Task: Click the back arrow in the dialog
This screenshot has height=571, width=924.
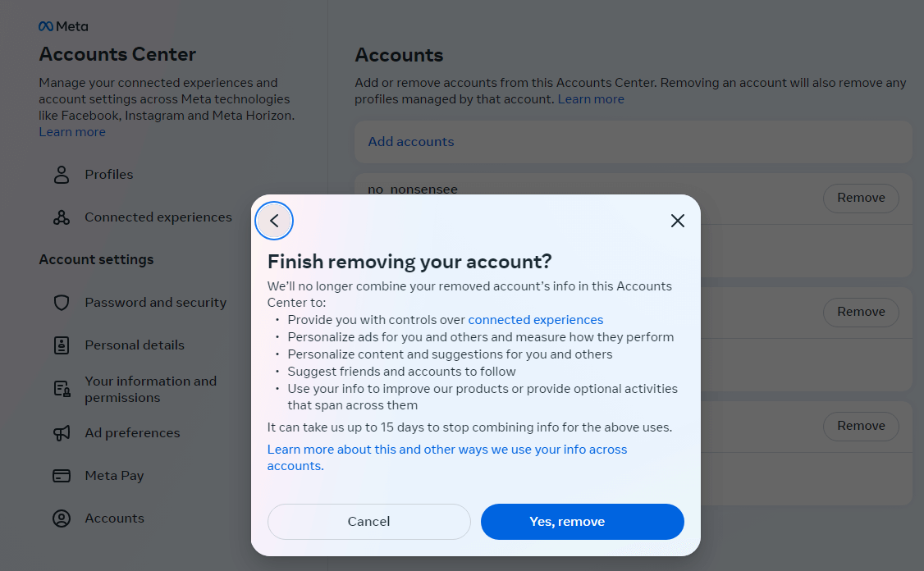Action: point(274,221)
